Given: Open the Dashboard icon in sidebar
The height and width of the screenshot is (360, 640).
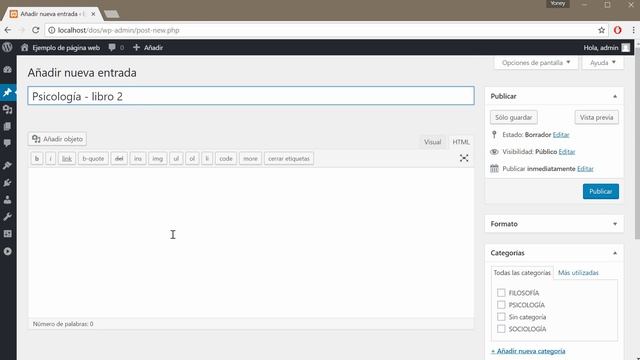Looking at the screenshot, I should click(x=7, y=70).
